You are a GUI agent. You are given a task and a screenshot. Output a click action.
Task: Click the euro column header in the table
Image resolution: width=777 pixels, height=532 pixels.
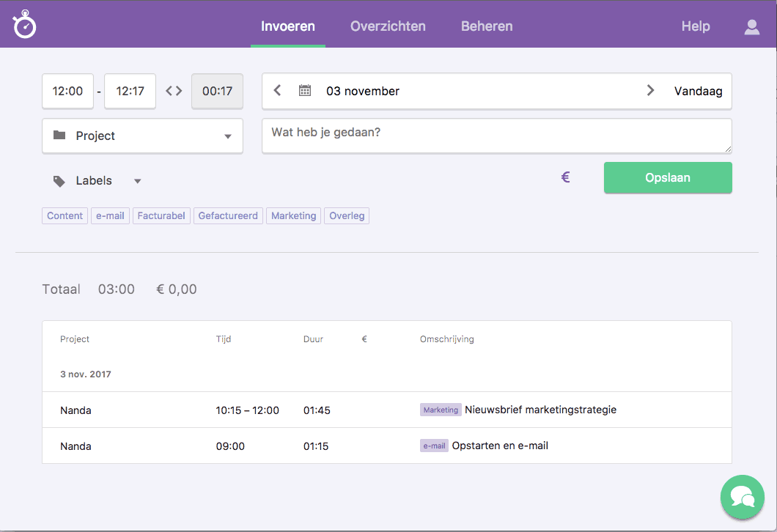[364, 339]
